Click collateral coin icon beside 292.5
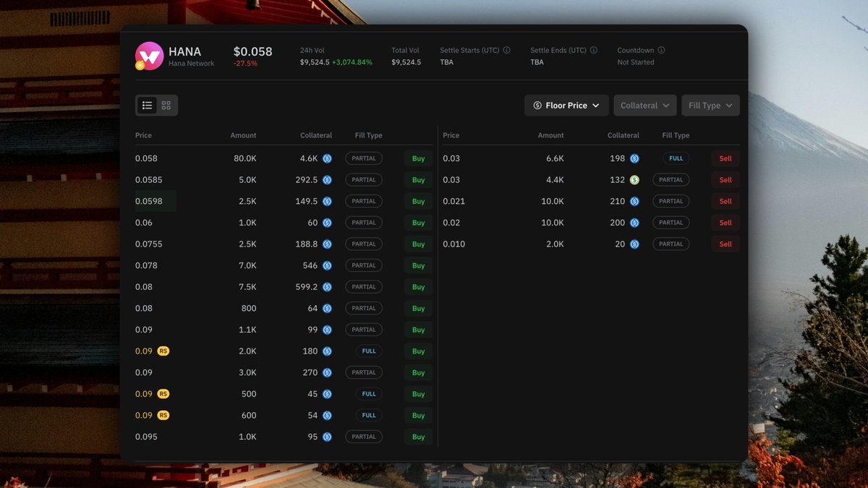Screen dimensions: 868x488 [x=327, y=180]
